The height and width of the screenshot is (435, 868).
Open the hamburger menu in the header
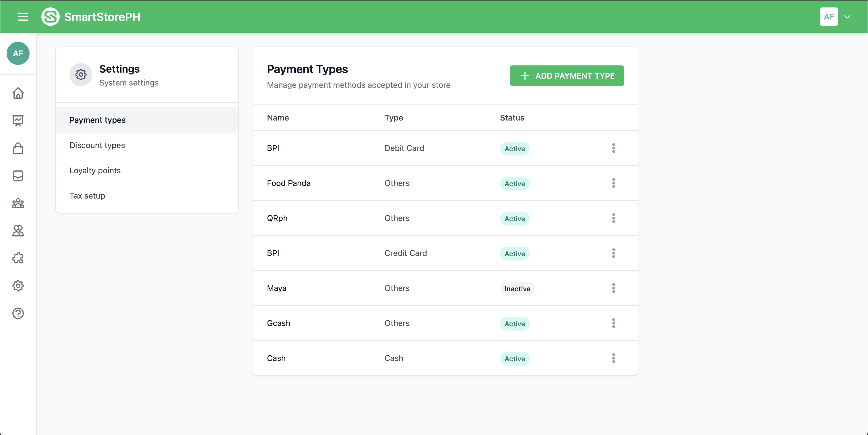[x=23, y=17]
